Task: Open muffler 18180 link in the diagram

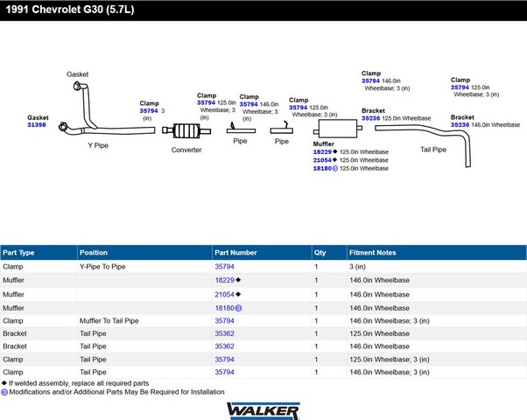Action: click(322, 168)
